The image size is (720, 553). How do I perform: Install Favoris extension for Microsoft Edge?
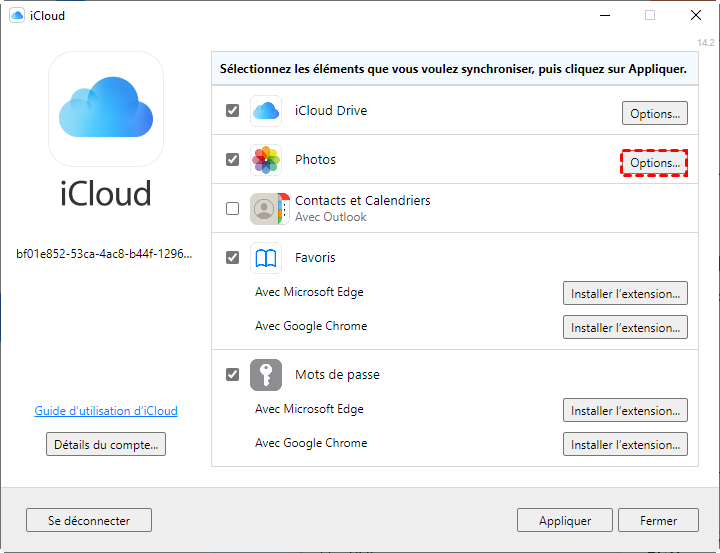(x=625, y=294)
